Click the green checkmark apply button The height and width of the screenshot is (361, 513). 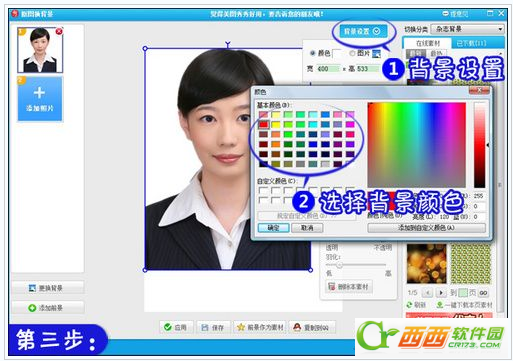[x=176, y=327]
